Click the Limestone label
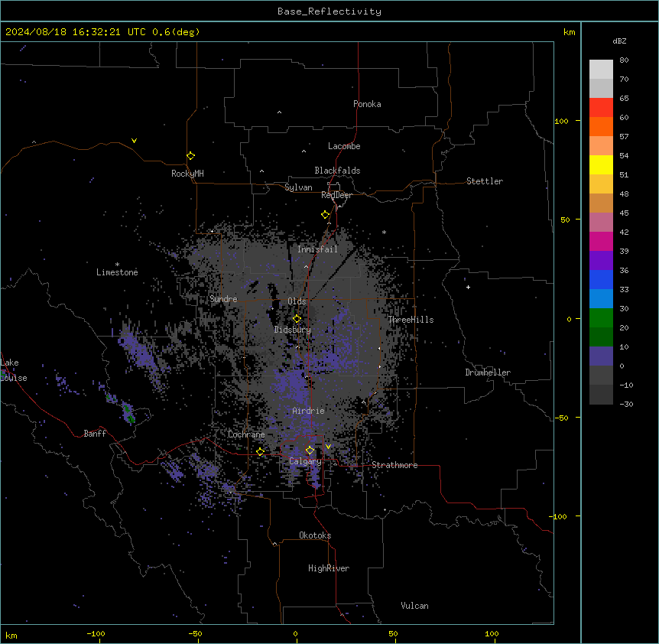The width and height of the screenshot is (659, 644). (117, 272)
